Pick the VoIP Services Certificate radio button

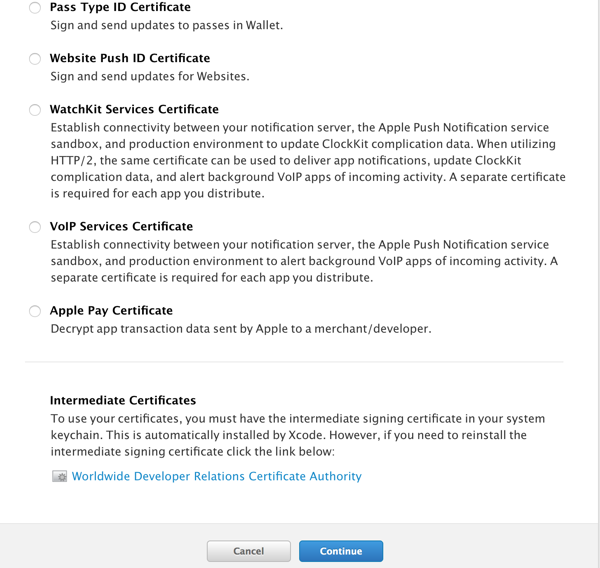36,227
